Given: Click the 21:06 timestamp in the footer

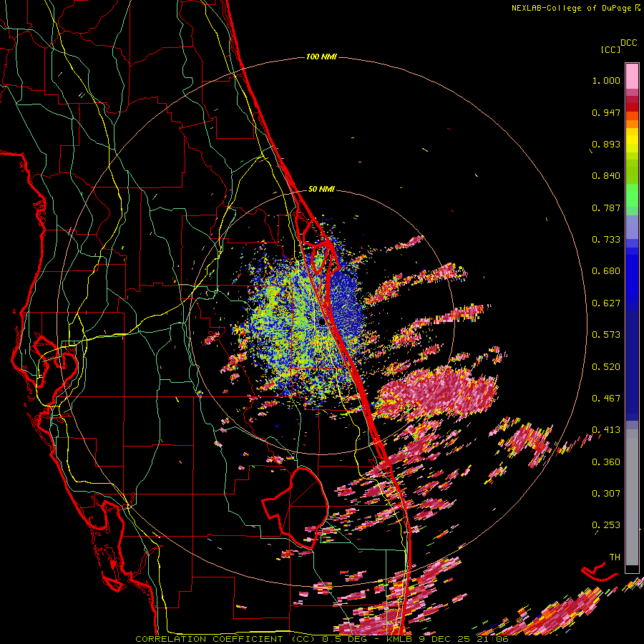Looking at the screenshot, I should [x=492, y=639].
